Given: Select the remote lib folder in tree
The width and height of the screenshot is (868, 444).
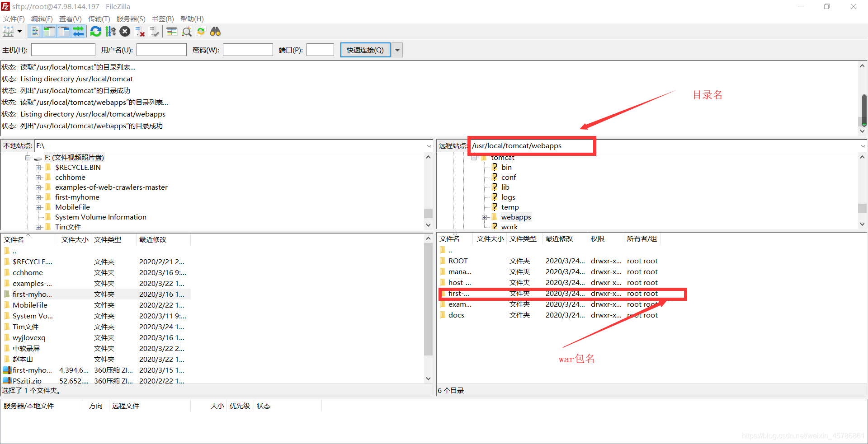Looking at the screenshot, I should 505,187.
